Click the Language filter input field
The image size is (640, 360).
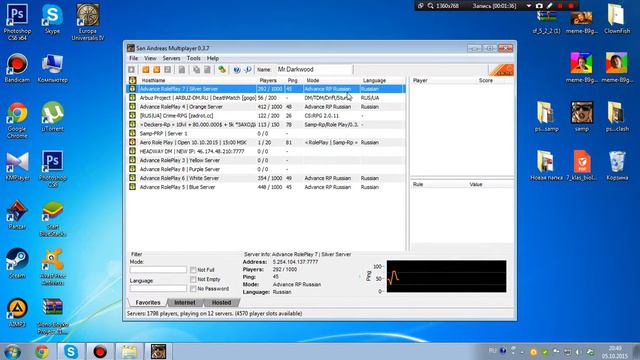158,289
